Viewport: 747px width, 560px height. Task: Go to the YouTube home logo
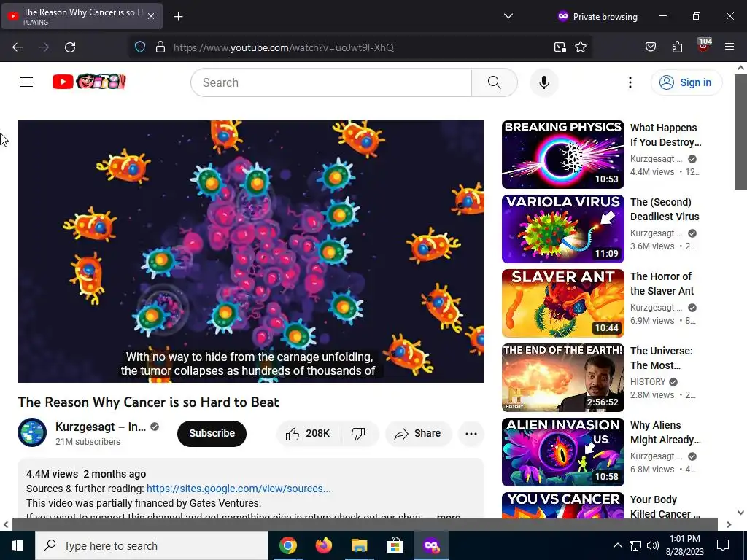(x=89, y=82)
